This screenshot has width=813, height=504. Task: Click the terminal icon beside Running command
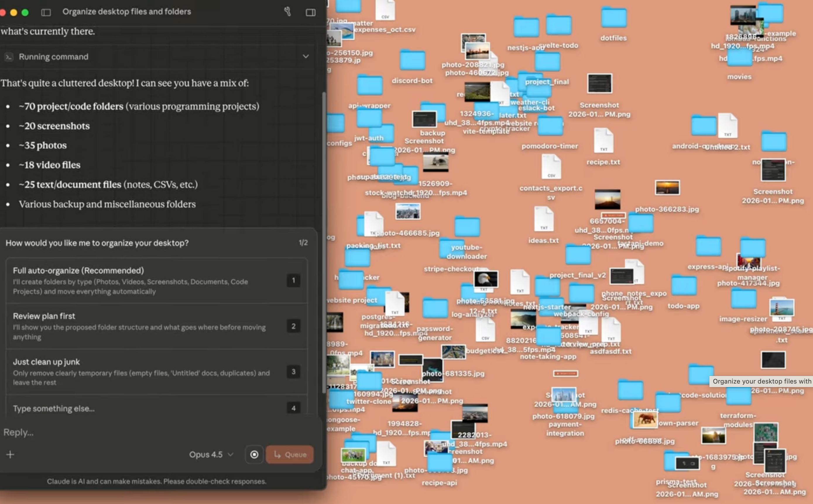pyautogui.click(x=9, y=57)
